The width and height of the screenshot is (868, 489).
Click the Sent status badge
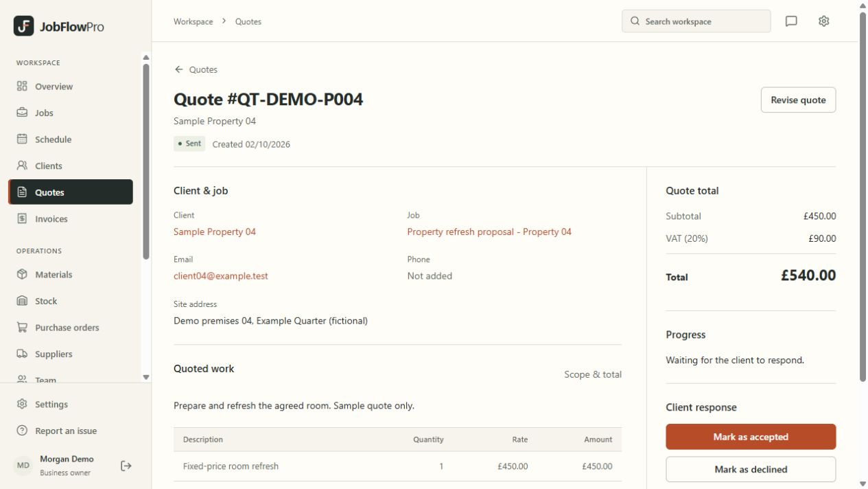[189, 144]
